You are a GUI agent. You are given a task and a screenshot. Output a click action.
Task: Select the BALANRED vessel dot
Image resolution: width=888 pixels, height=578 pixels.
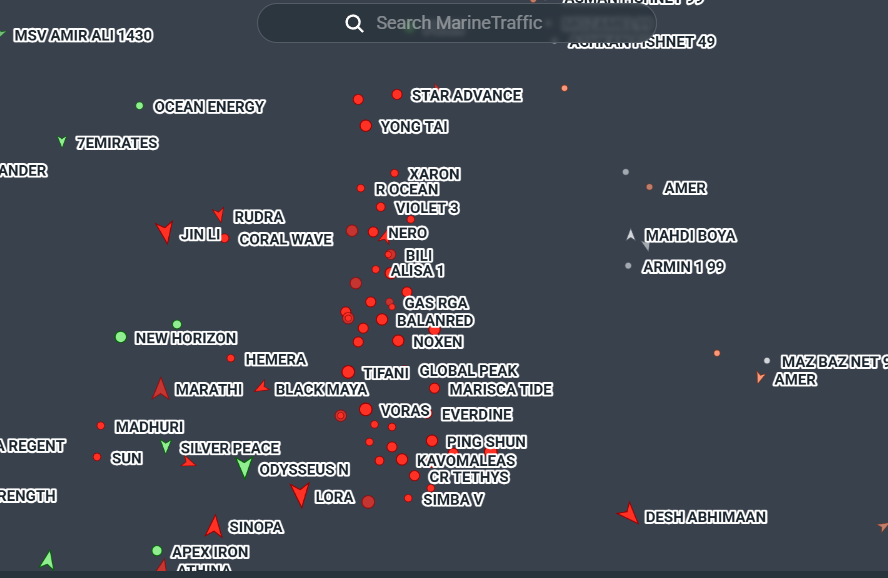pos(382,320)
